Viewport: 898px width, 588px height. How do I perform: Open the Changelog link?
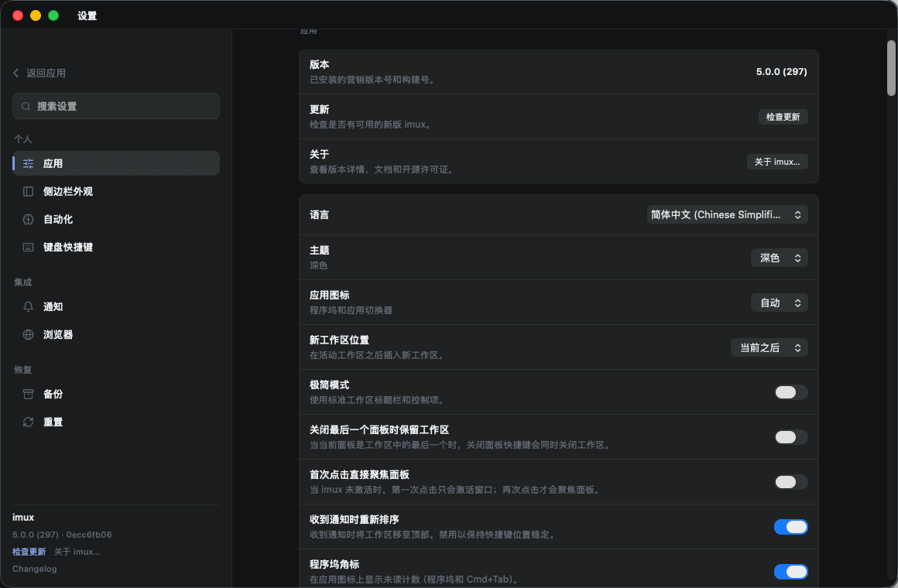point(35,569)
